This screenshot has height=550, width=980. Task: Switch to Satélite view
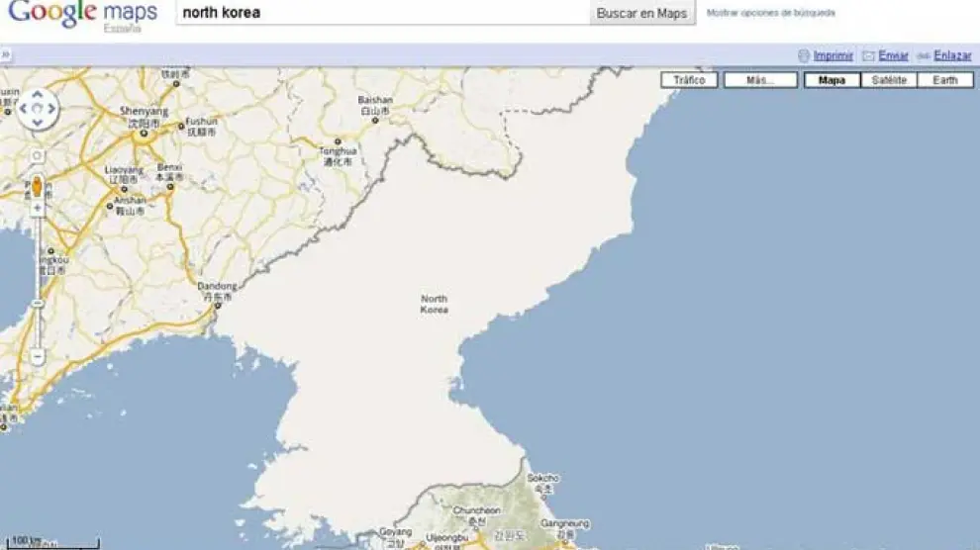[888, 80]
